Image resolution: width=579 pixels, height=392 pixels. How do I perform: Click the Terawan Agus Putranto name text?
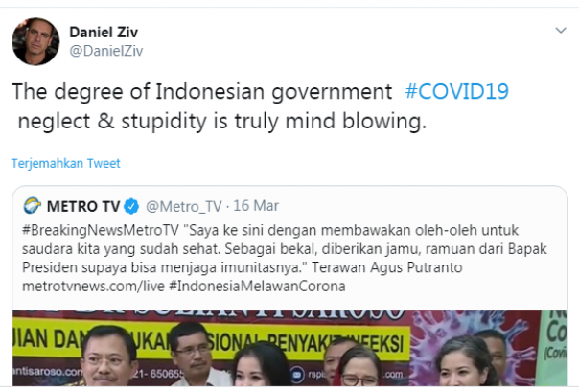[387, 267]
